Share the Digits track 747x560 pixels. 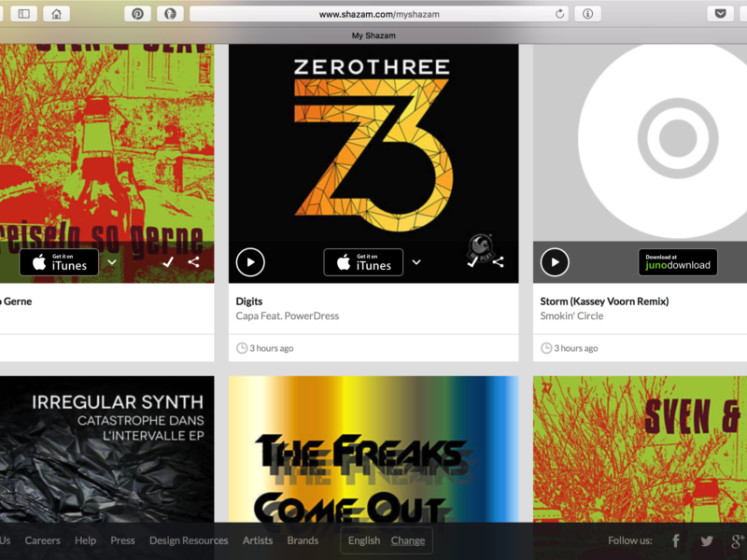498,262
